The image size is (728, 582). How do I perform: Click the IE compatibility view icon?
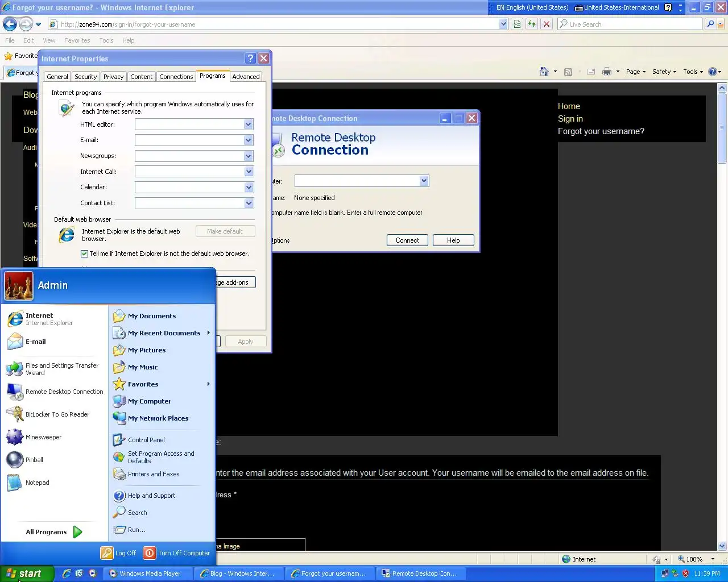517,24
